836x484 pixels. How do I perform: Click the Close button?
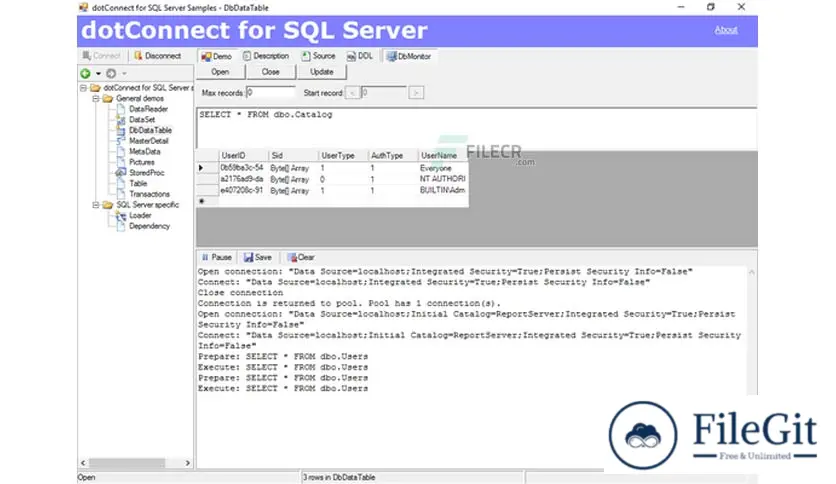tap(270, 71)
